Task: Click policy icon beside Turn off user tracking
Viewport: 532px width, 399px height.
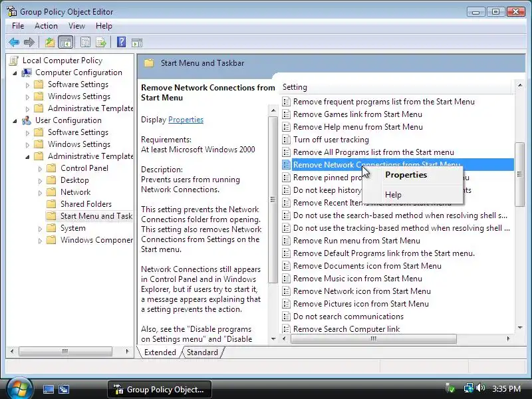Action: tap(287, 140)
